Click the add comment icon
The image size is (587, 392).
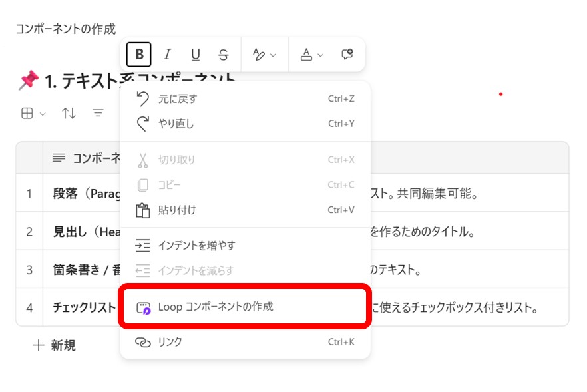[x=347, y=55]
